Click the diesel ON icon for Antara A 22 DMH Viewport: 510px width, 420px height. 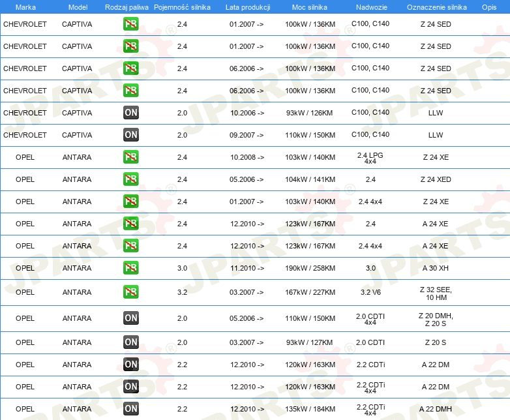click(x=130, y=409)
